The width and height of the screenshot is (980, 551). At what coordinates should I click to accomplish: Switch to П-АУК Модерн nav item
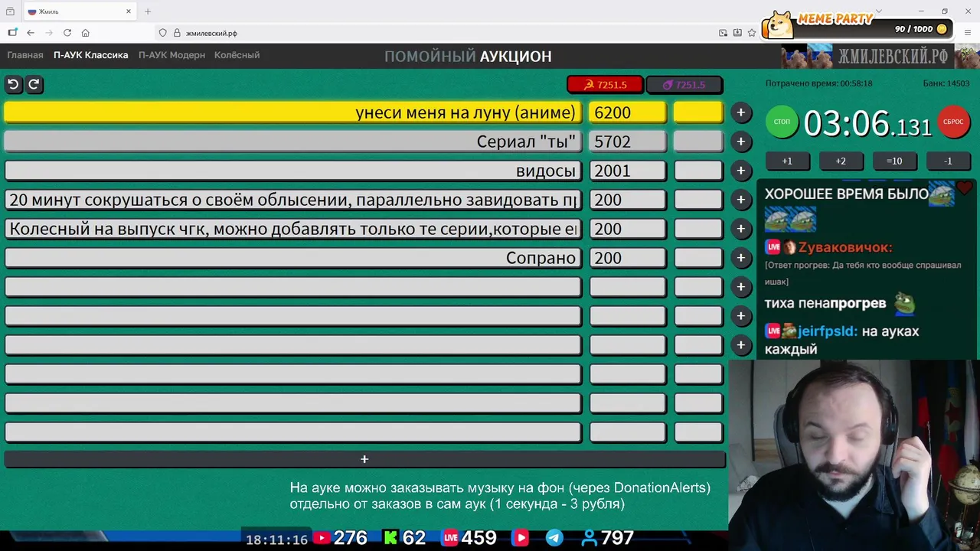pos(172,55)
